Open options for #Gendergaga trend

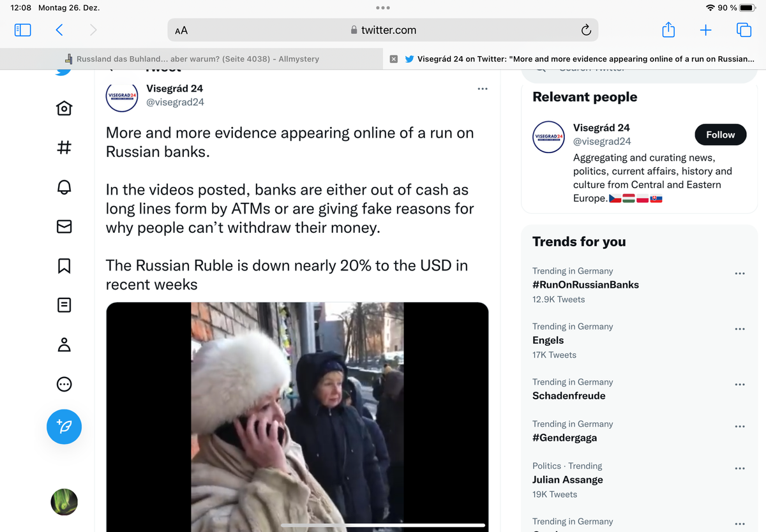point(740,426)
